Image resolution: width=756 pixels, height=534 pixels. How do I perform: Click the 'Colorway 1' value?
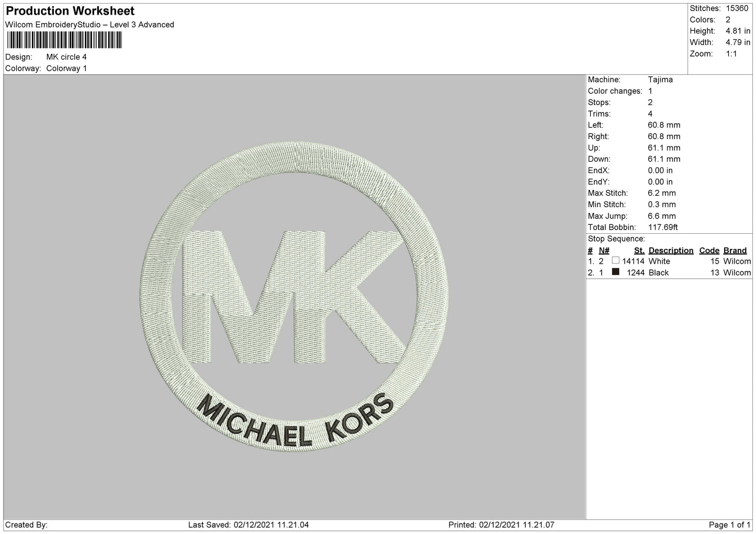[66, 69]
